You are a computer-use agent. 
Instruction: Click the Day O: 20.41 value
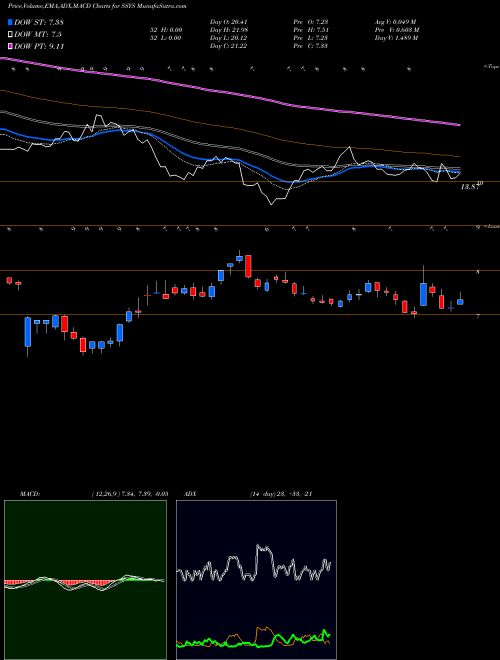coord(228,22)
